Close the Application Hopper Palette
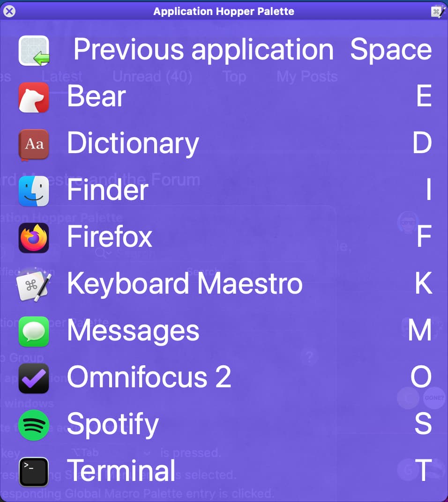Screen dimensions: 448x502 click(x=9, y=12)
